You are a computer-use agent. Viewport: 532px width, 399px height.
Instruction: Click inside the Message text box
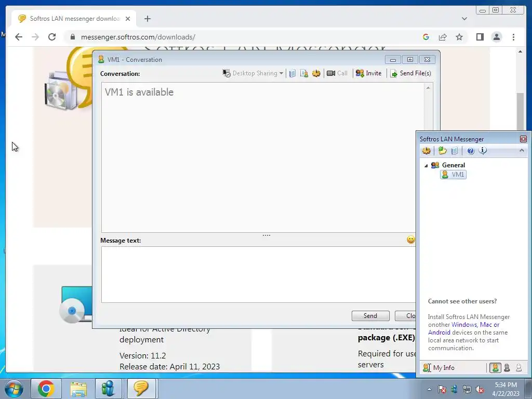259,274
